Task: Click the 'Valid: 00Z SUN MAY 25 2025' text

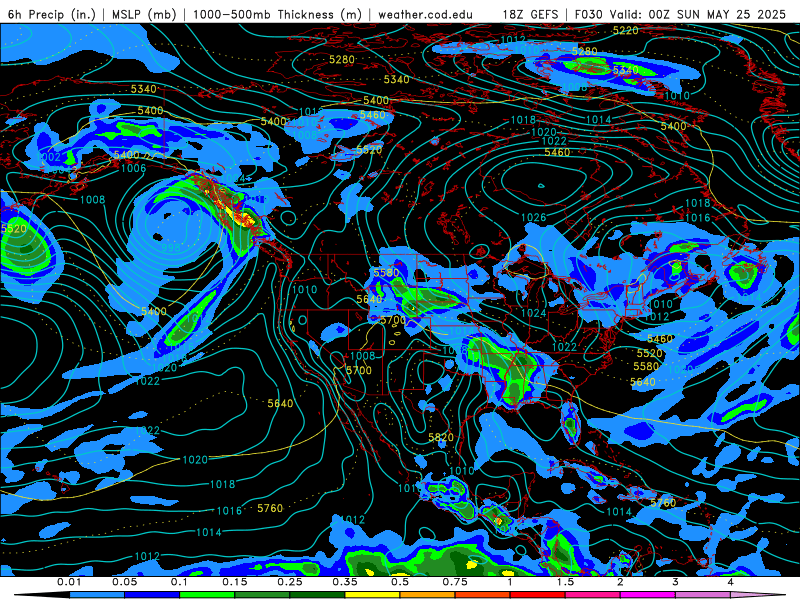Action: click(x=697, y=14)
